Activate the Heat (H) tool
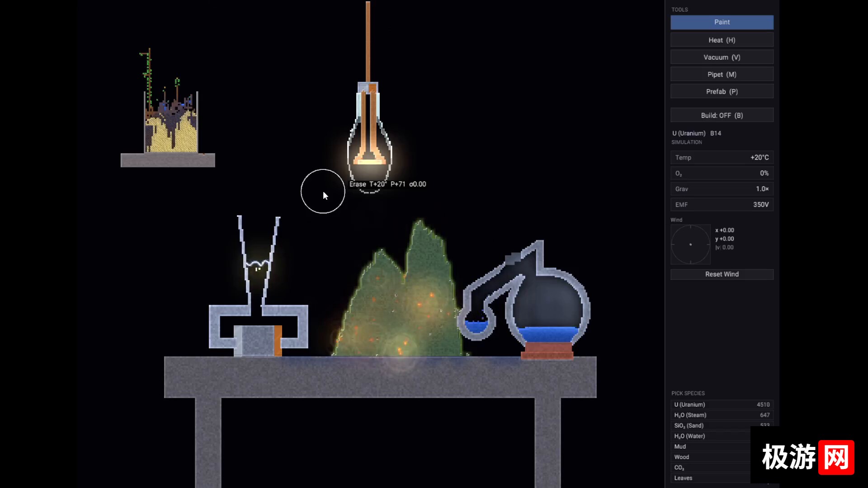The image size is (868, 488). (x=722, y=40)
